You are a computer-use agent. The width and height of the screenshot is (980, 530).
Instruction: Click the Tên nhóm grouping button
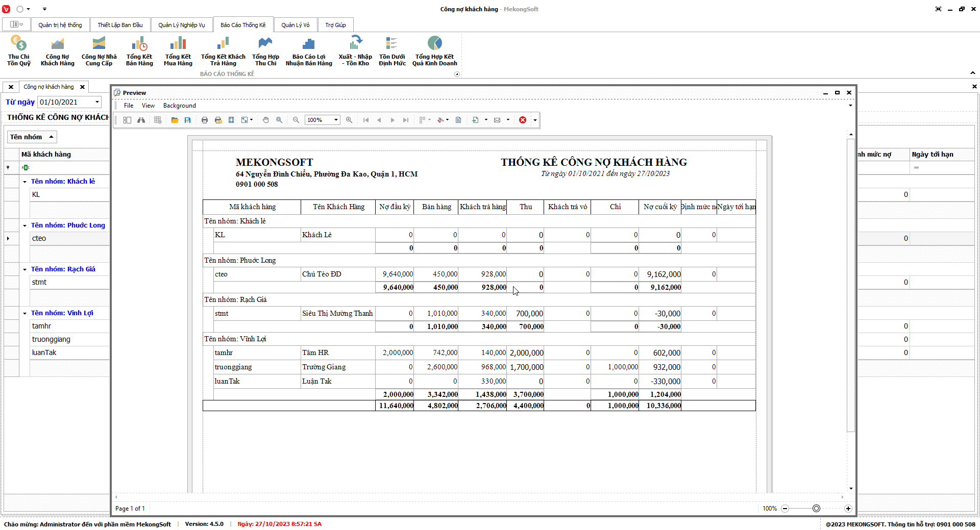coord(32,137)
